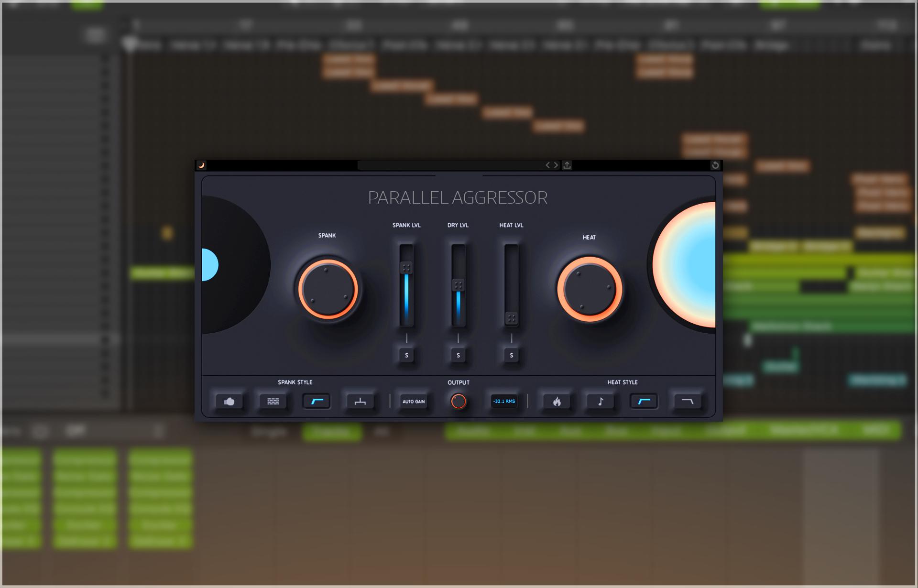The width and height of the screenshot is (918, 588).
Task: Click the HEAT LVL fader handle
Action: [x=512, y=318]
